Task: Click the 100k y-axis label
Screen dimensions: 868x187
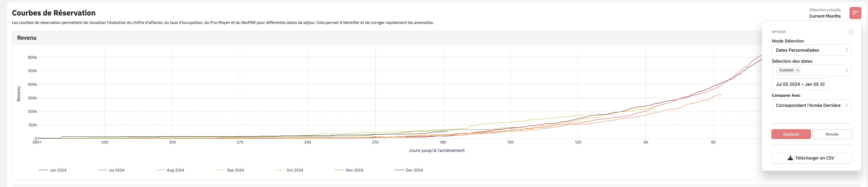Action: [x=32, y=125]
